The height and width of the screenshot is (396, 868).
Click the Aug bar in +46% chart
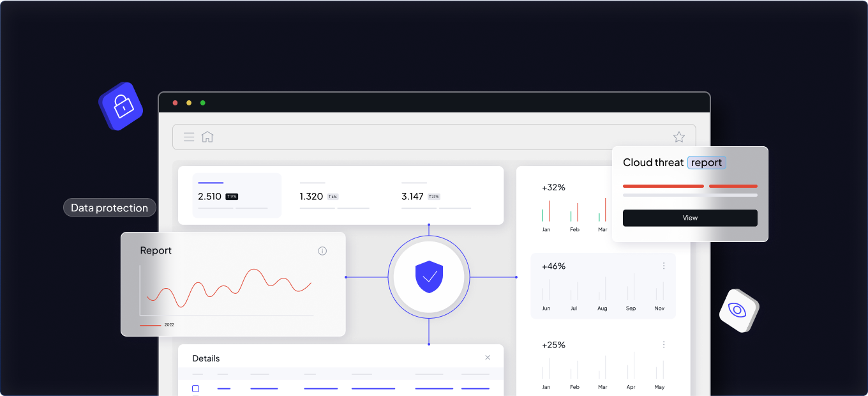[602, 288]
